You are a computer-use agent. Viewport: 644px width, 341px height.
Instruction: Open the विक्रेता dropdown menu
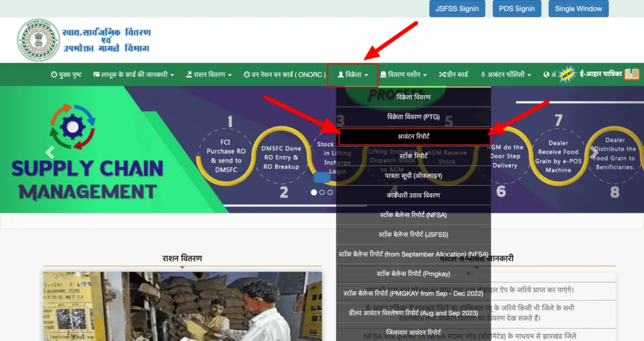353,75
